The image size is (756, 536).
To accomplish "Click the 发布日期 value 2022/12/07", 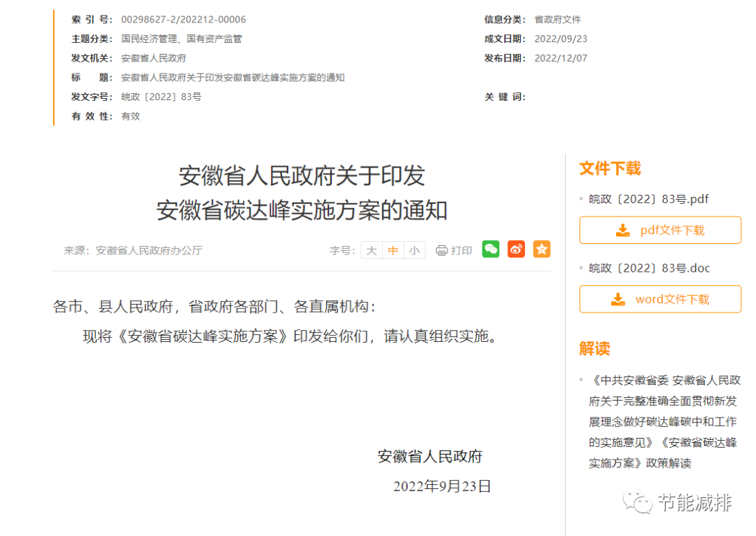I will point(561,58).
